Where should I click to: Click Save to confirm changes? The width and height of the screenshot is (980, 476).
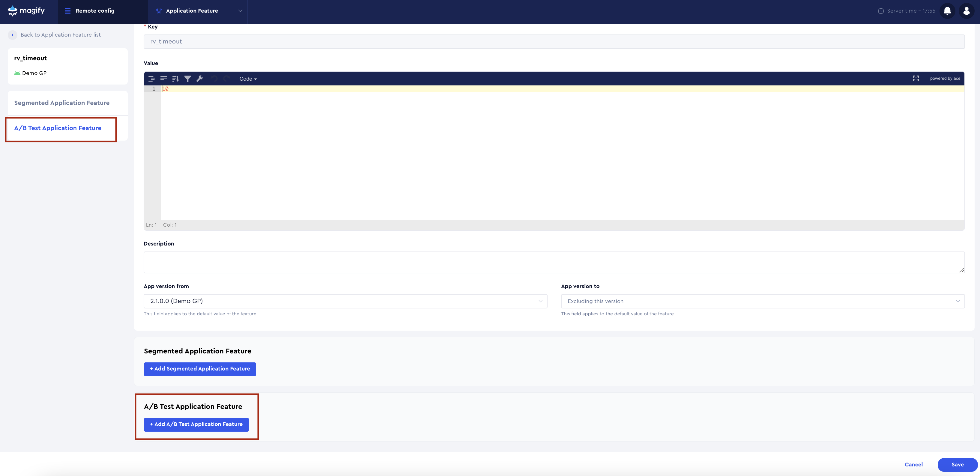(x=957, y=464)
